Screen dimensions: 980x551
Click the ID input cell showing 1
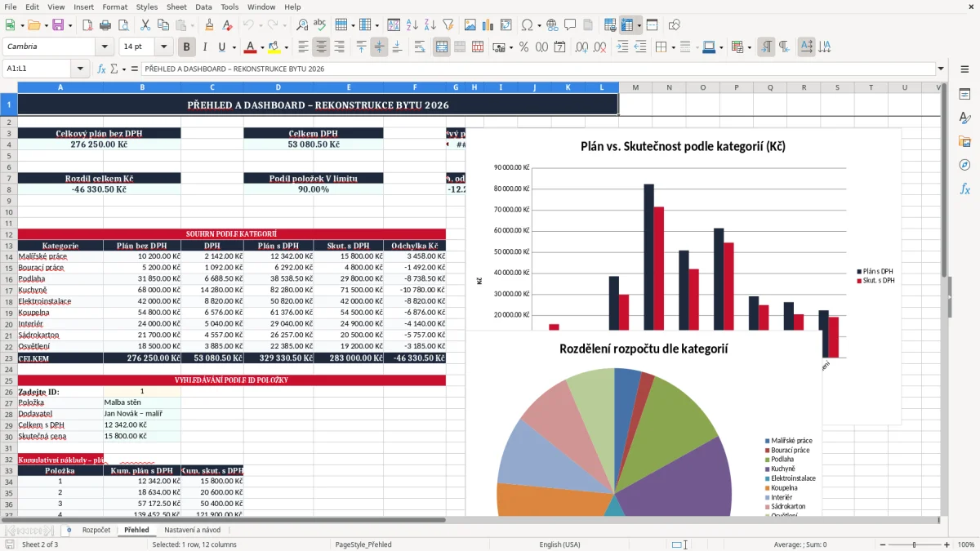coord(142,392)
